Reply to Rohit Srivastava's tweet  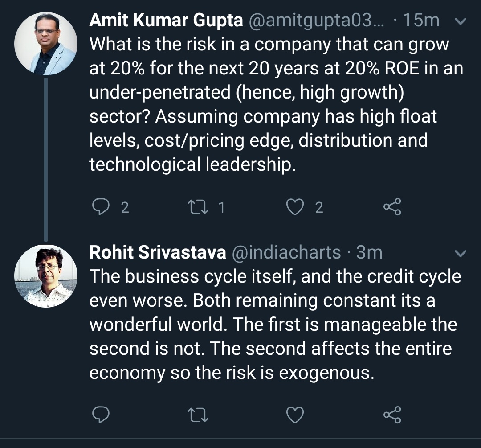click(x=101, y=415)
